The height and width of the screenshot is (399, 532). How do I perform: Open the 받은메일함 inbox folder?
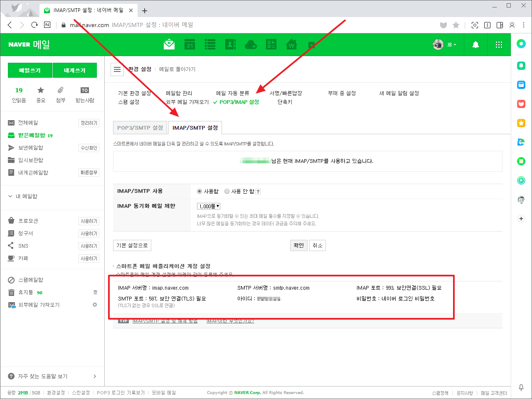pos(32,135)
